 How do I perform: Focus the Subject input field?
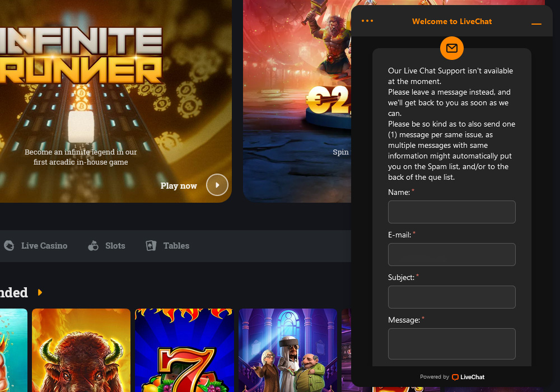pos(452,297)
